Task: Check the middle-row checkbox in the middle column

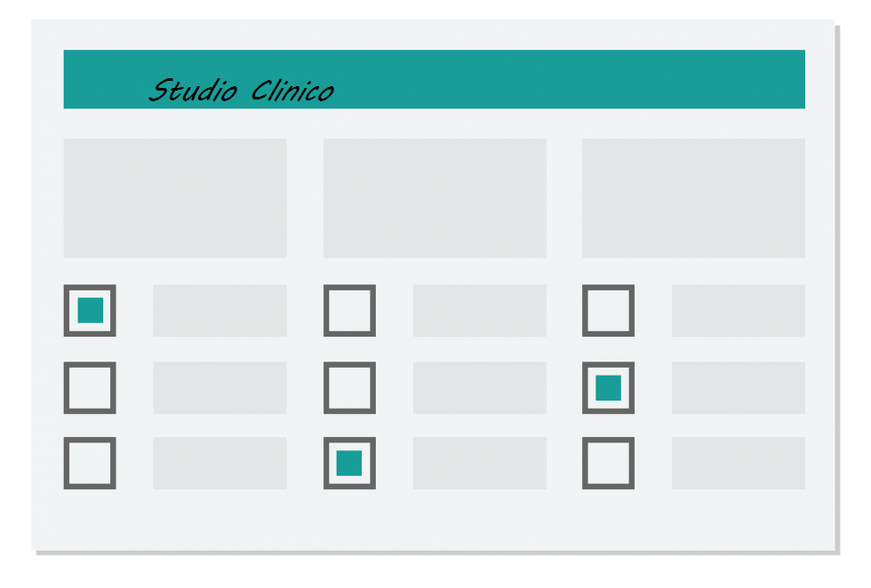Action: pyautogui.click(x=349, y=387)
